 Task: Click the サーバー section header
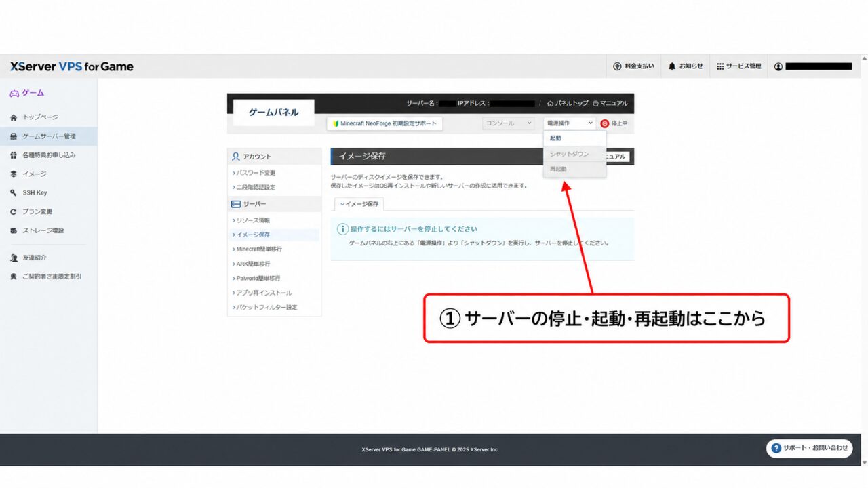pos(274,204)
